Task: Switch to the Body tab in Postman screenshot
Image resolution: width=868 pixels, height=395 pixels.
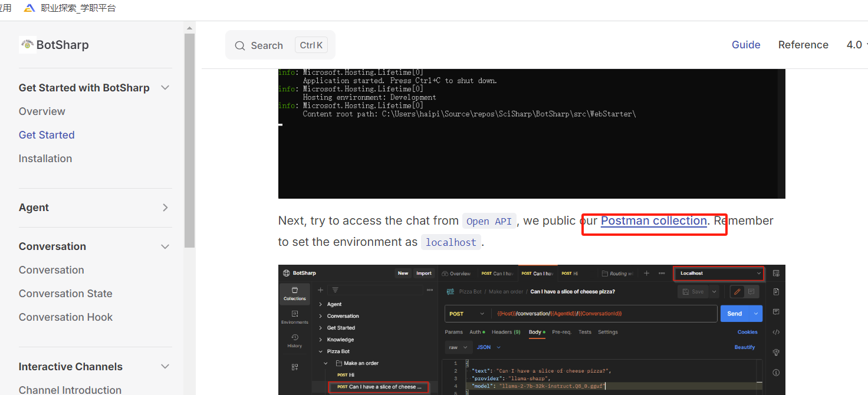Action: pyautogui.click(x=537, y=332)
